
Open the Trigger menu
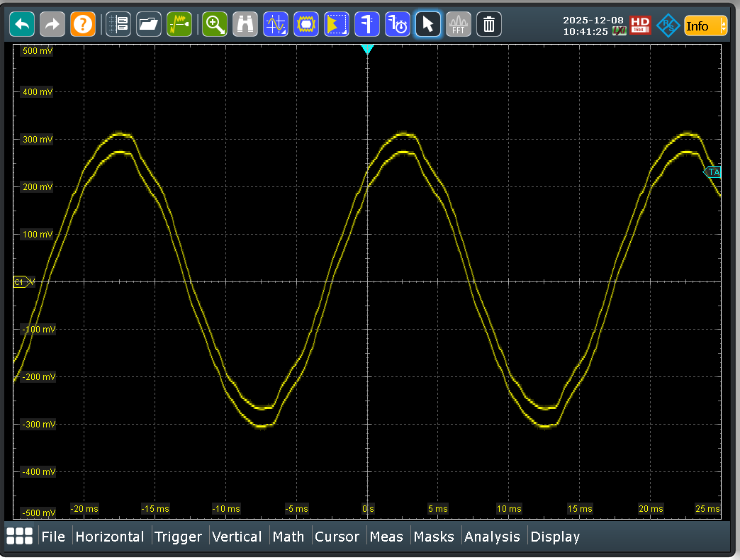[178, 537]
